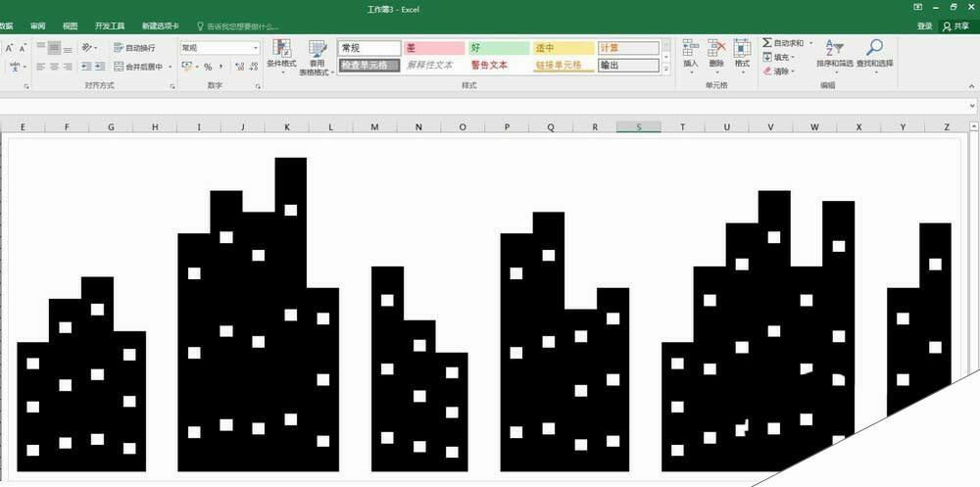Image resolution: width=980 pixels, height=487 pixels.
Task: Apply the 常规 normal cell style
Action: [x=369, y=48]
